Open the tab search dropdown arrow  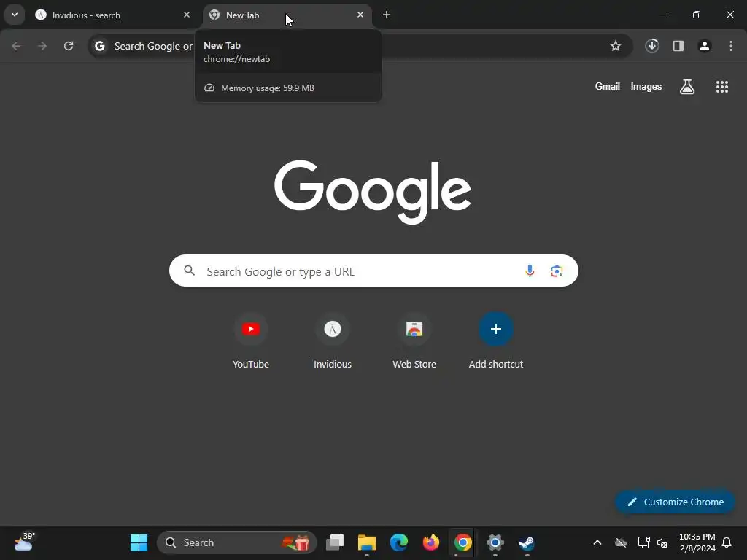[15, 15]
